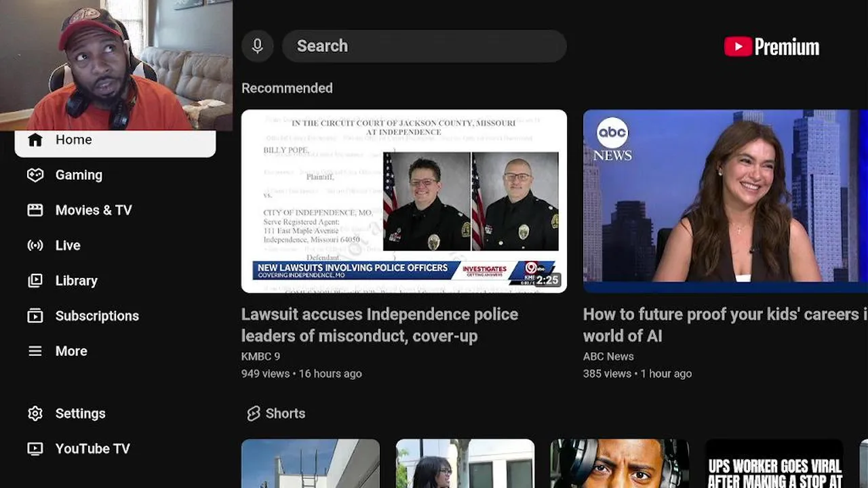
Task: Open Library from the sidebar
Action: click(76, 281)
